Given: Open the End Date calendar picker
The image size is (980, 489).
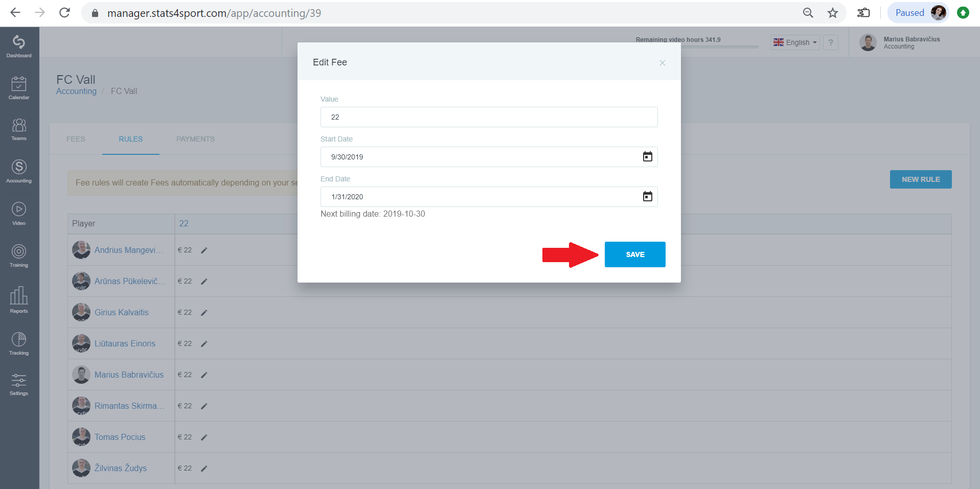Looking at the screenshot, I should (647, 197).
